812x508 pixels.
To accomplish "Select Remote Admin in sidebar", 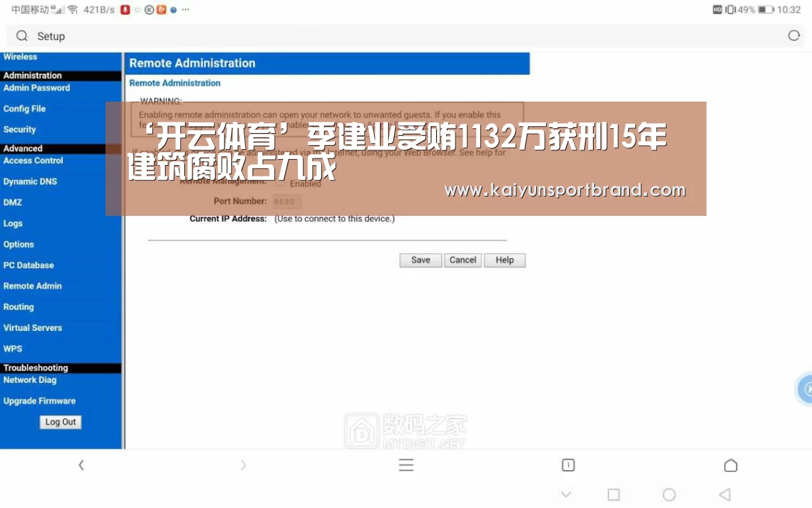I will [33, 286].
